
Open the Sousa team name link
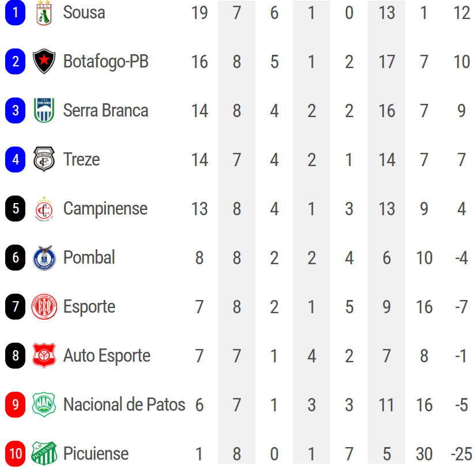[x=84, y=13]
